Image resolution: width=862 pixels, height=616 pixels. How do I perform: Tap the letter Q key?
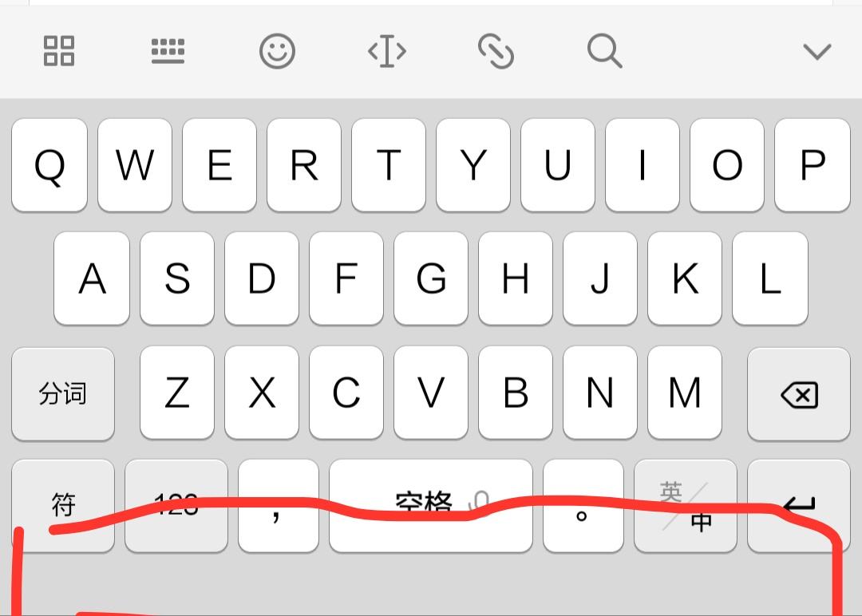tap(49, 165)
